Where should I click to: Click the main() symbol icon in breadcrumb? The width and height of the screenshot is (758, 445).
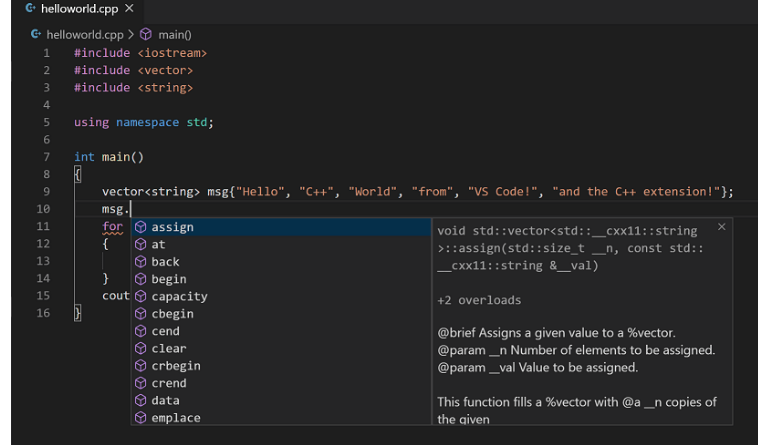(146, 34)
